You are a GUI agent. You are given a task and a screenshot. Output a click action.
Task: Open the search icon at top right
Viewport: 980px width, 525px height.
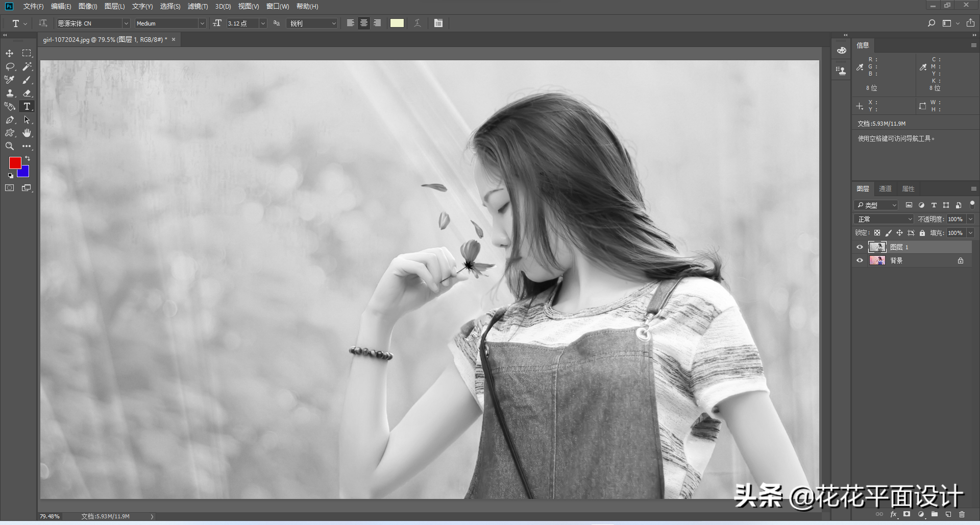(932, 23)
